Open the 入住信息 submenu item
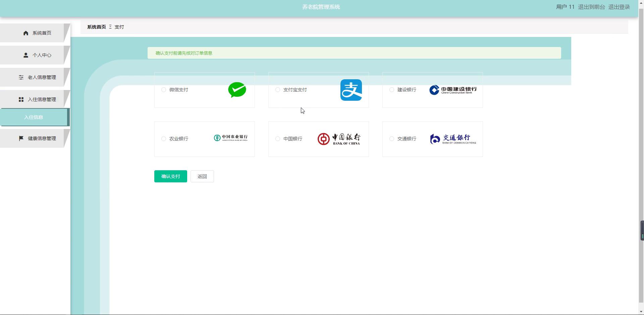Image resolution: width=644 pixels, height=315 pixels. (x=34, y=117)
